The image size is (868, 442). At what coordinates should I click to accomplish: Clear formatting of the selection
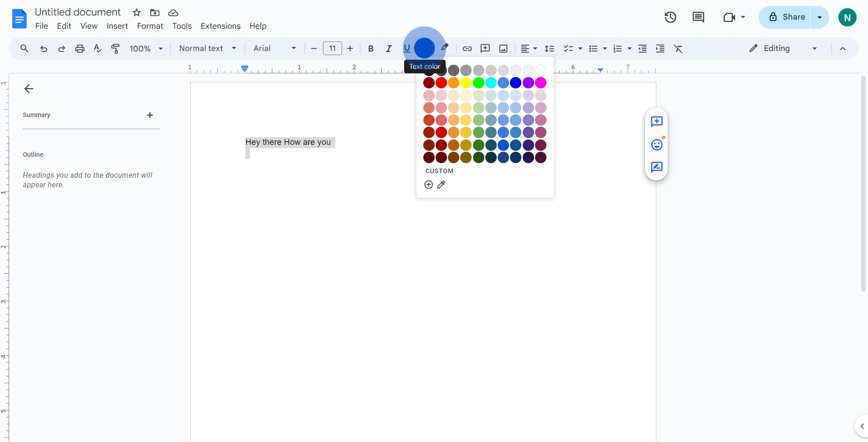pyautogui.click(x=678, y=48)
